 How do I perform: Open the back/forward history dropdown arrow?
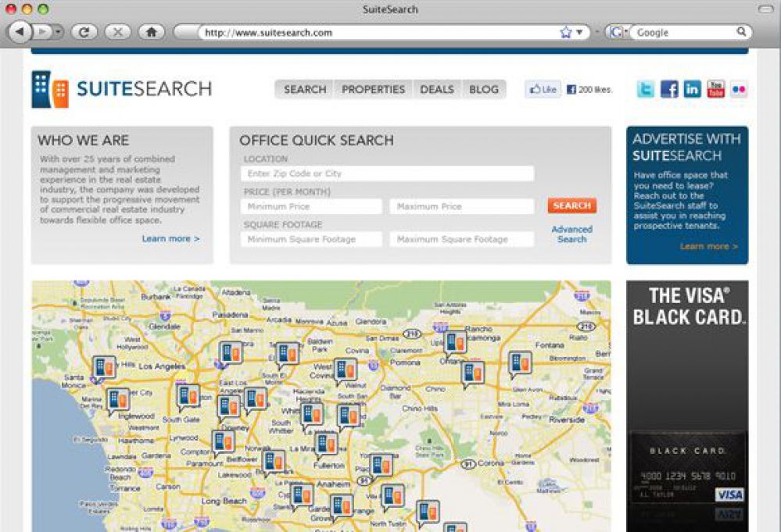(59, 32)
